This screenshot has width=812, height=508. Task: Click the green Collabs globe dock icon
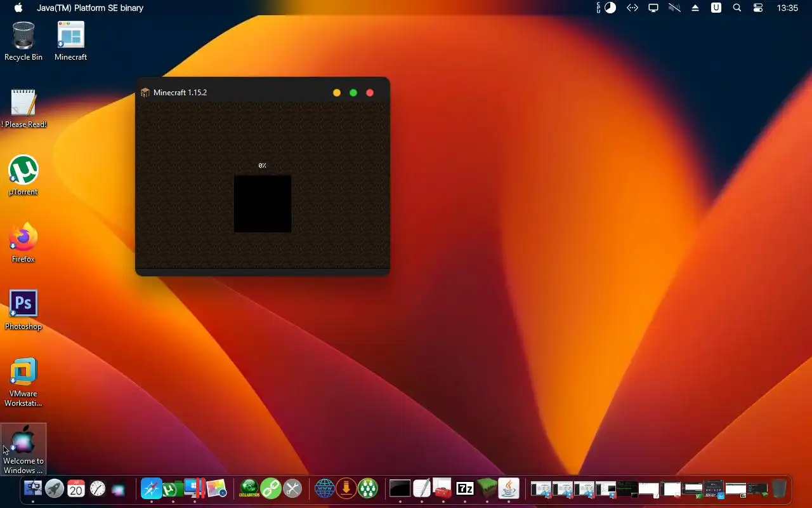point(249,488)
